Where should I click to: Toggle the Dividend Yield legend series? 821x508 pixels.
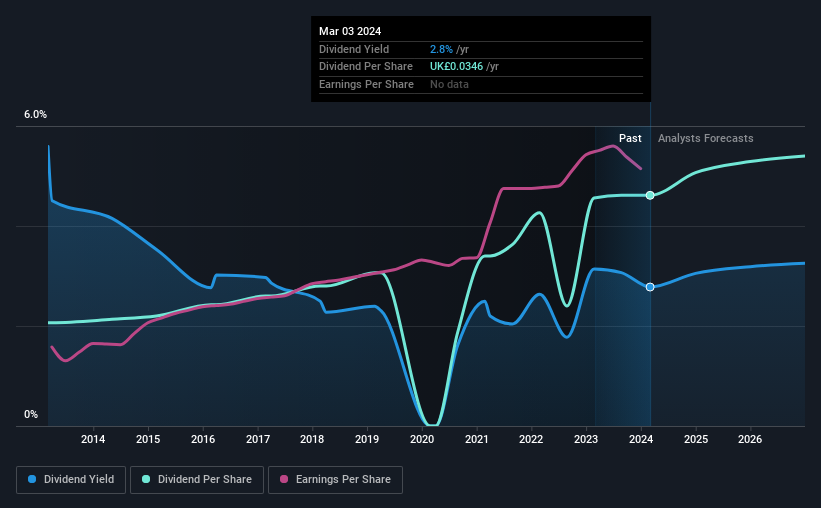coord(71,480)
